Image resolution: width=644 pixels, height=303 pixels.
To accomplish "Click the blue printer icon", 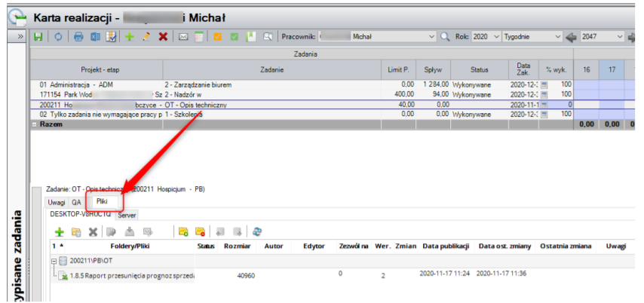I will (x=78, y=36).
